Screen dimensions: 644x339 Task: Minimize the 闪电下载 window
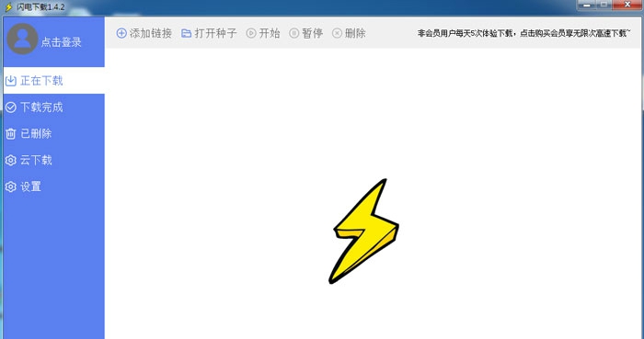[586, 5]
